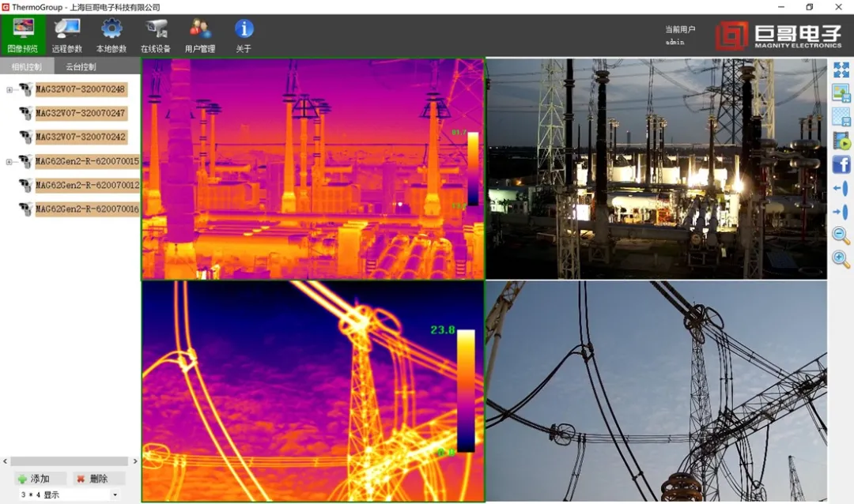This screenshot has width=854, height=504.
Task: Click the save image snapshot icon
Action: pos(841,94)
